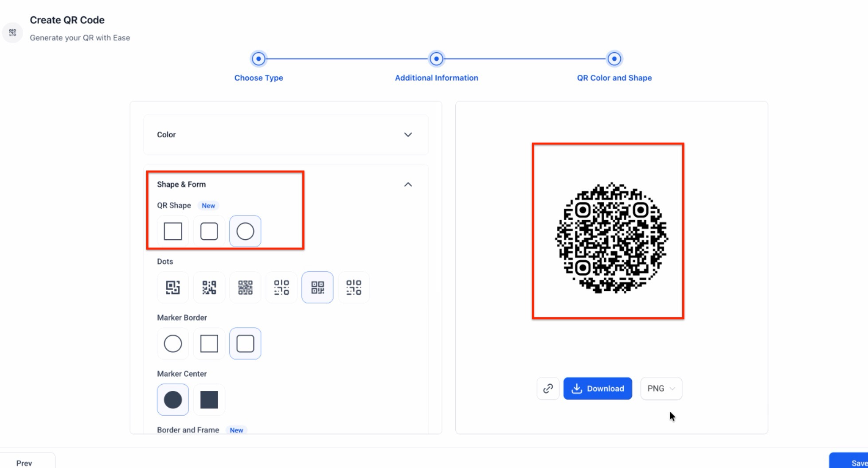Image resolution: width=868 pixels, height=468 pixels.
Task: Click the QR code preview image
Action: point(612,238)
